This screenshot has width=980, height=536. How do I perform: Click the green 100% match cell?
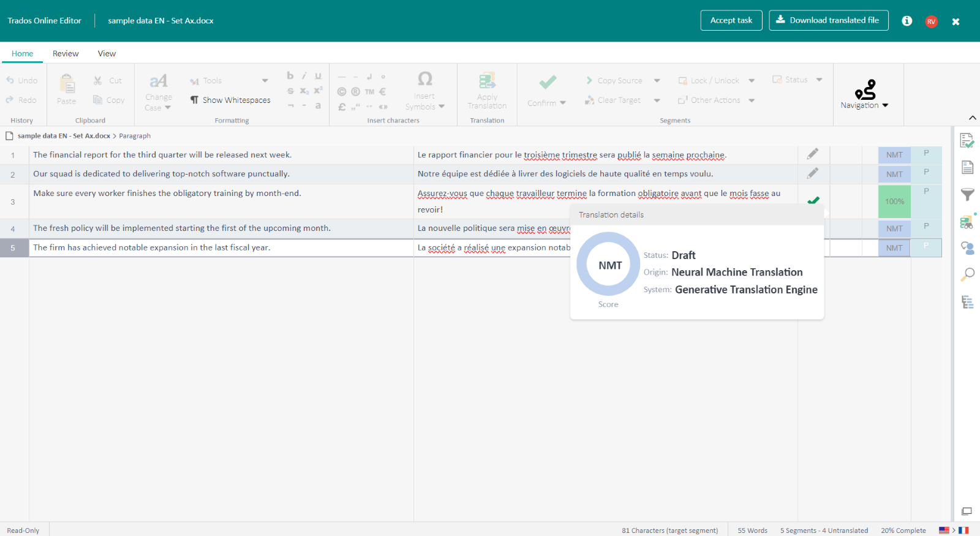pyautogui.click(x=894, y=202)
